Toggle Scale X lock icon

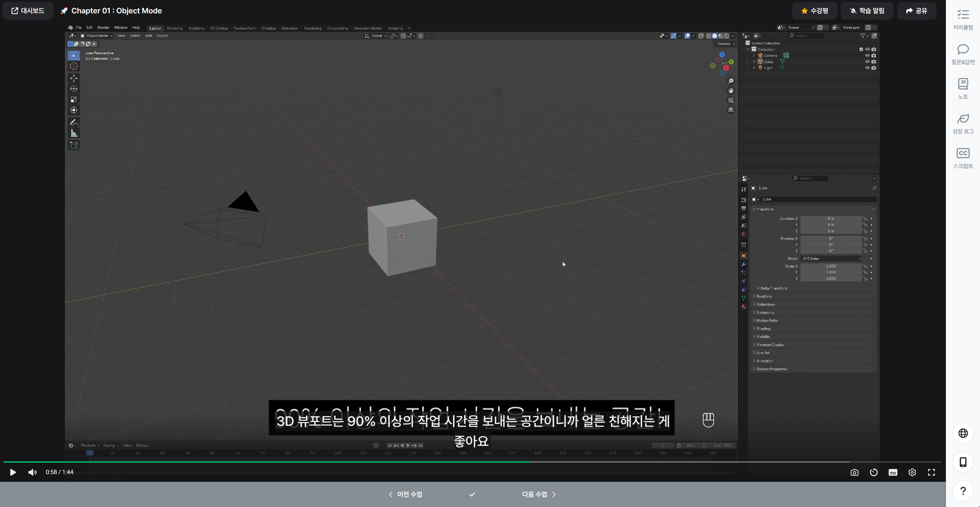click(x=865, y=266)
